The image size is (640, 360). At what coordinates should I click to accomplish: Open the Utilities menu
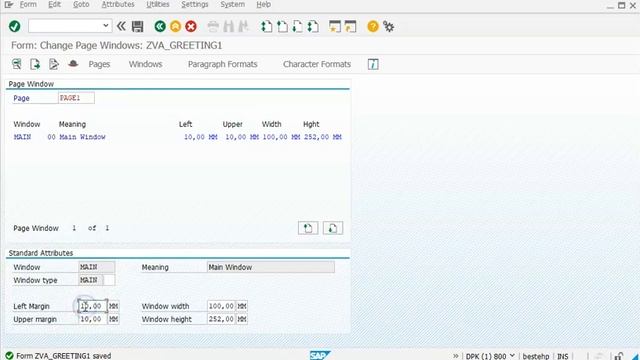pyautogui.click(x=158, y=4)
